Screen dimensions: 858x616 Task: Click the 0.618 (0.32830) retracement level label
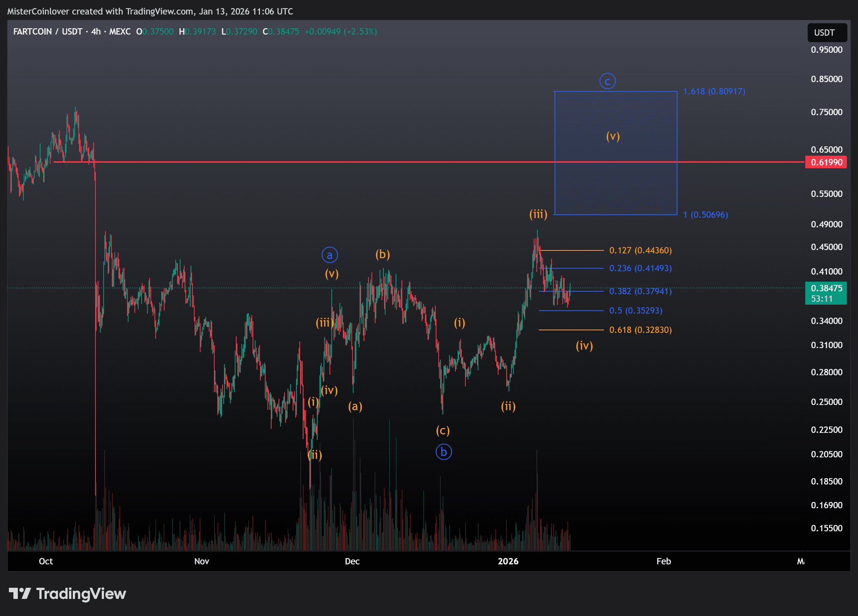(x=640, y=330)
